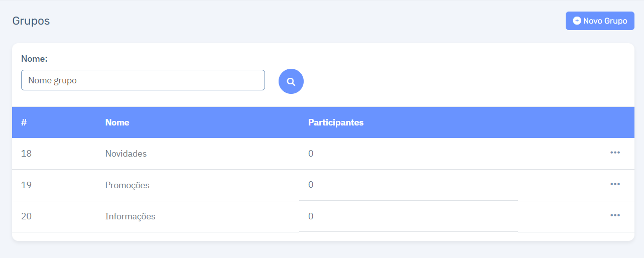Click ID number 18 in table

pyautogui.click(x=26, y=154)
